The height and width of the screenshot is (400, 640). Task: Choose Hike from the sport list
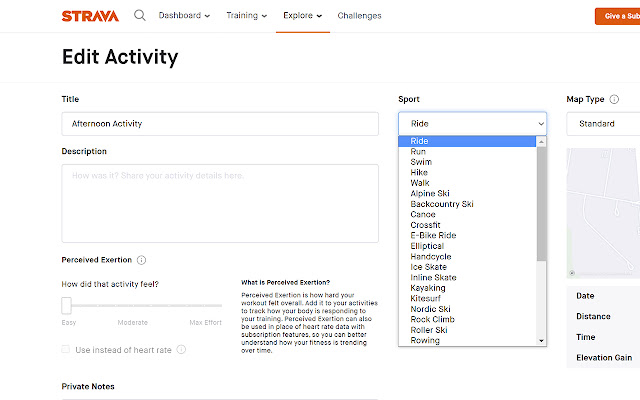point(467,172)
